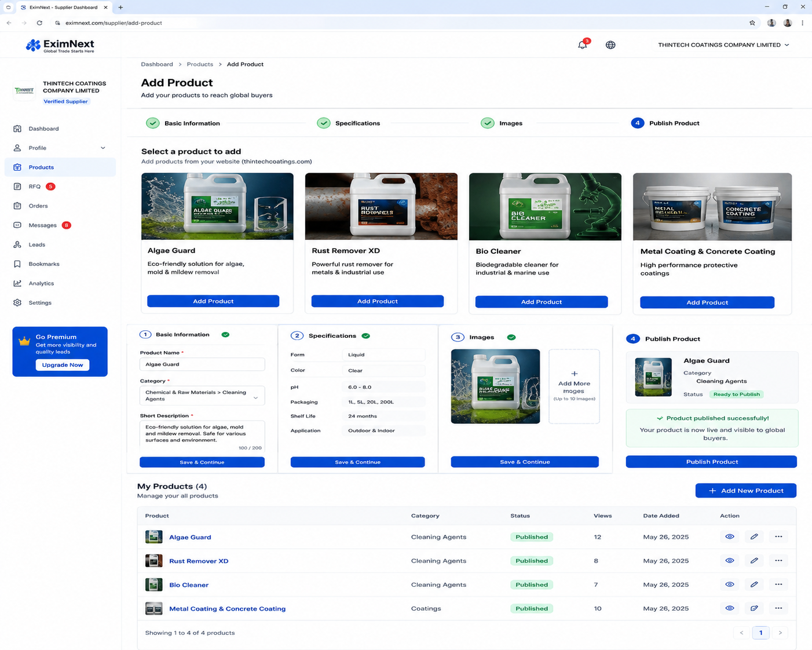The width and height of the screenshot is (812, 650).
Task: Click the Settings gear icon
Action: (17, 302)
